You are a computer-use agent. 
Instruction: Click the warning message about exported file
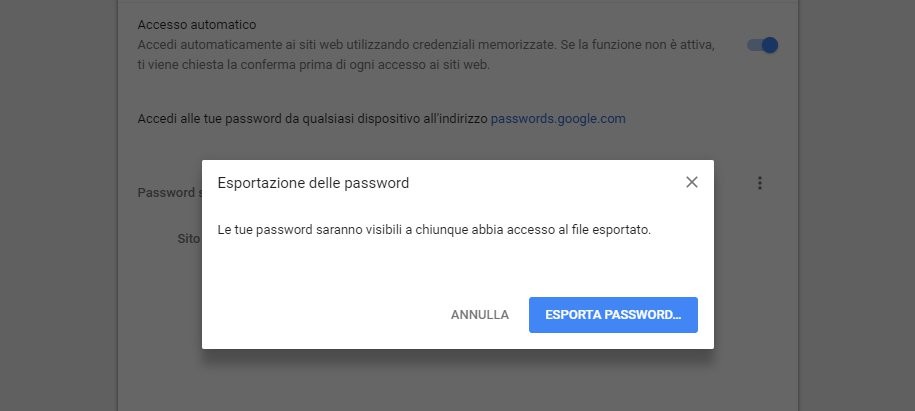[x=434, y=230]
